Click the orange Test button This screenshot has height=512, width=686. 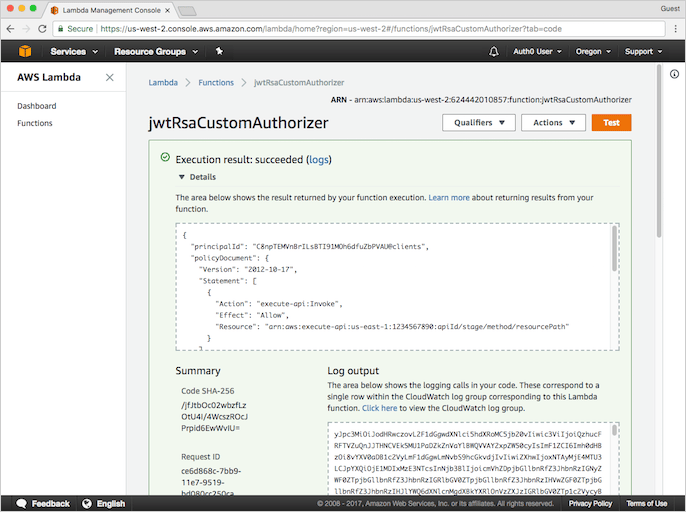tap(611, 123)
